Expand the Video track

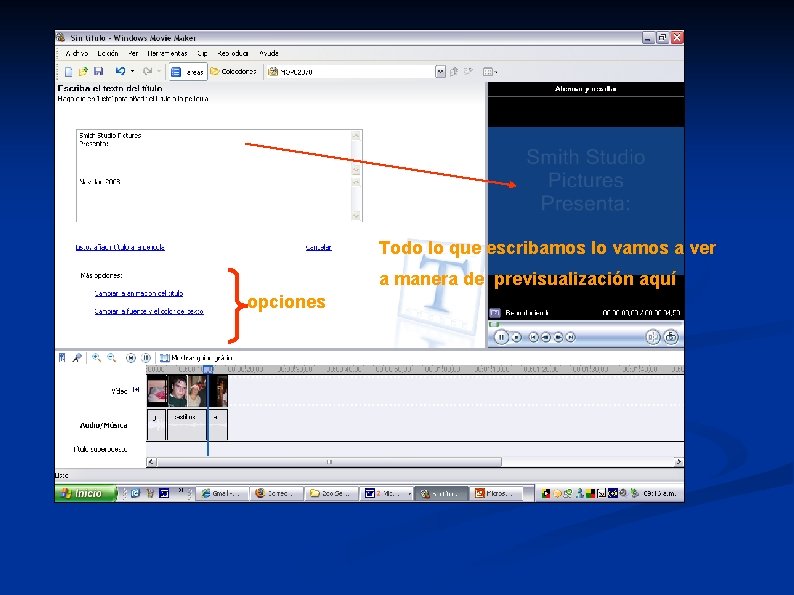coord(136,389)
